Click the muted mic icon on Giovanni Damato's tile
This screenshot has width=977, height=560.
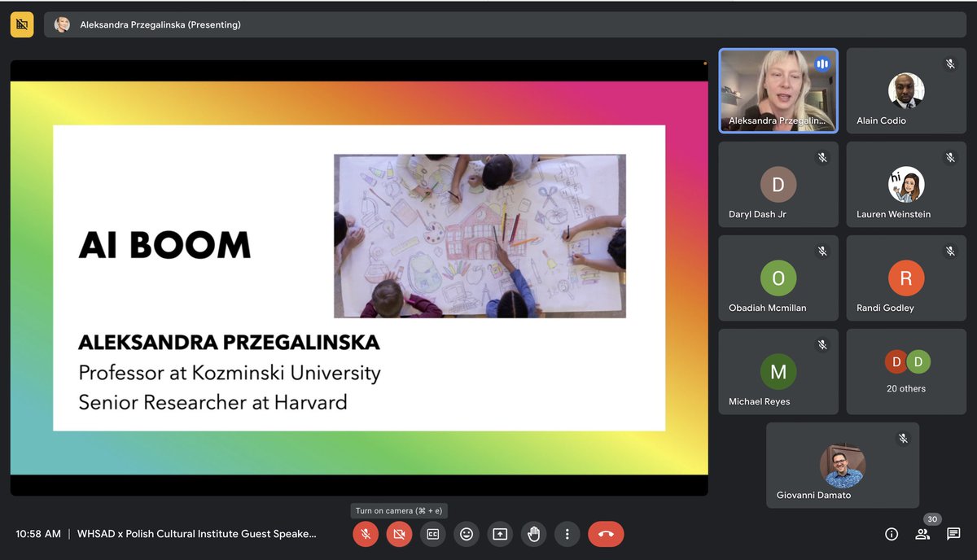point(903,439)
